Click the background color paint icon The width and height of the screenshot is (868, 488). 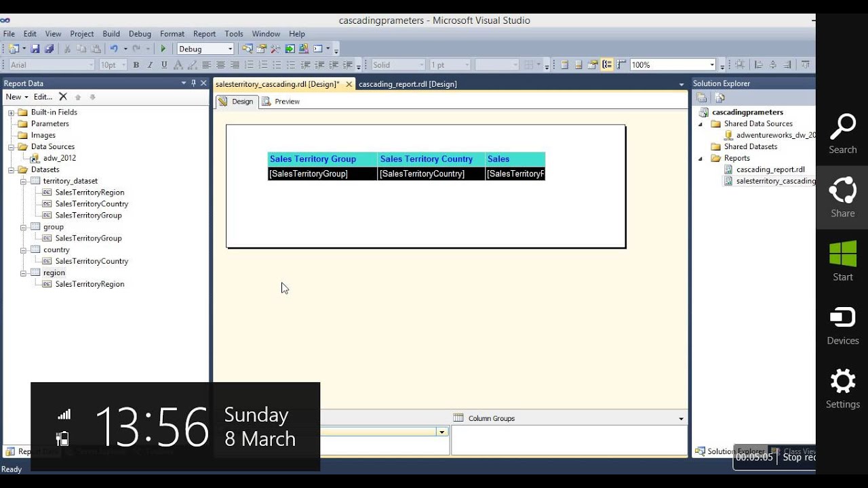pyautogui.click(x=193, y=65)
